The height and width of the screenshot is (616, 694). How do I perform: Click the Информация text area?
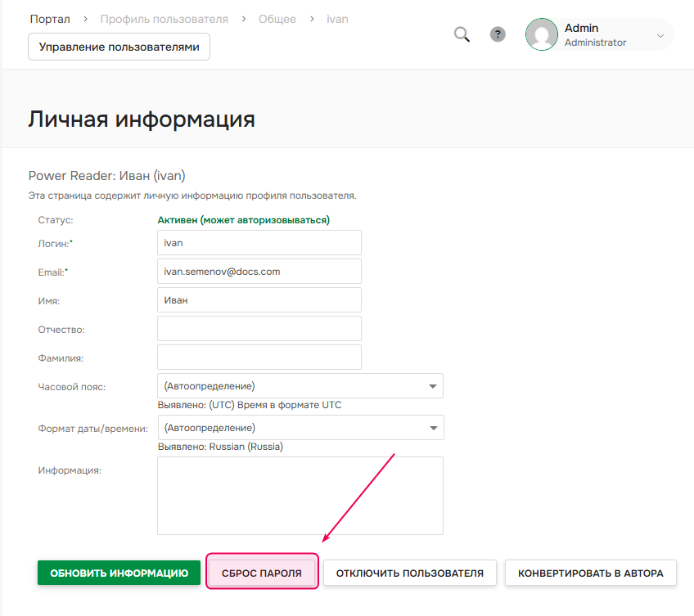[x=300, y=495]
